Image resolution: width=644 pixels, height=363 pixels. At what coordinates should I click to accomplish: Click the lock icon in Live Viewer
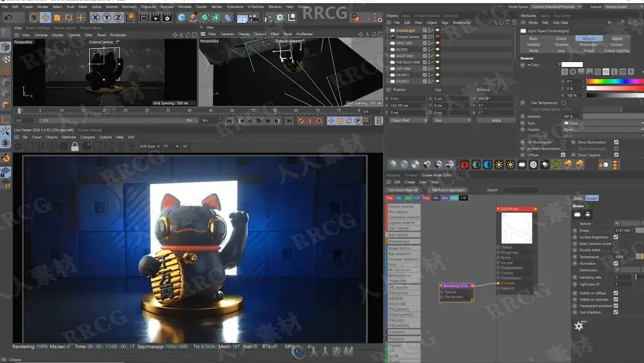(x=75, y=146)
